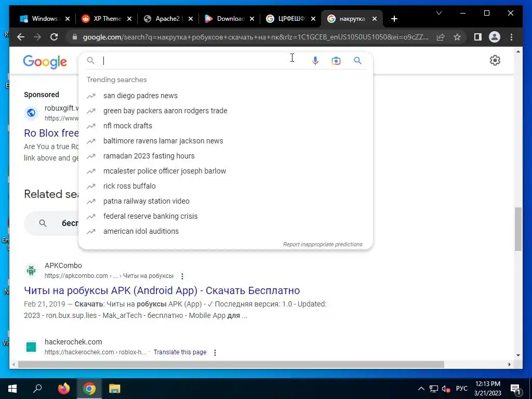
Task: Bookmark this page with star icon
Action: [457, 37]
